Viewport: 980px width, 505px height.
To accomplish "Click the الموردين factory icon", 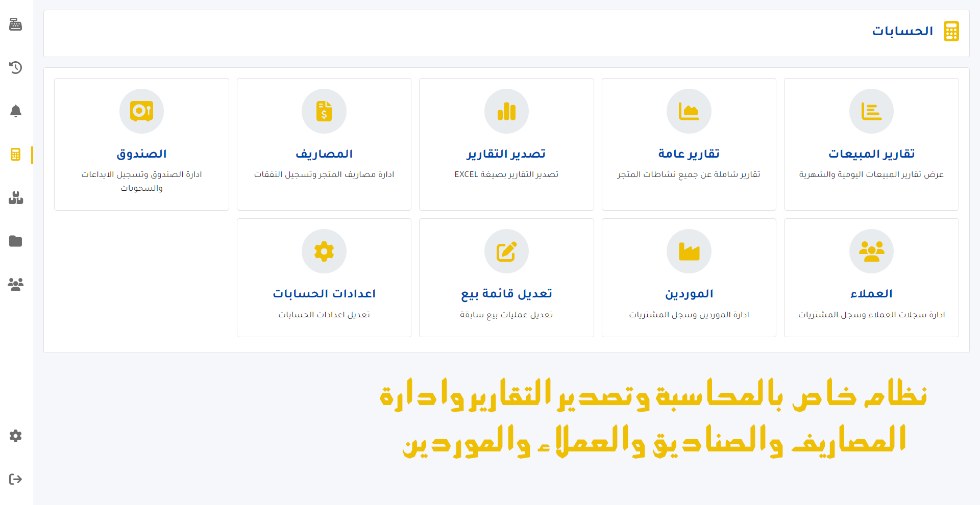I will point(689,251).
